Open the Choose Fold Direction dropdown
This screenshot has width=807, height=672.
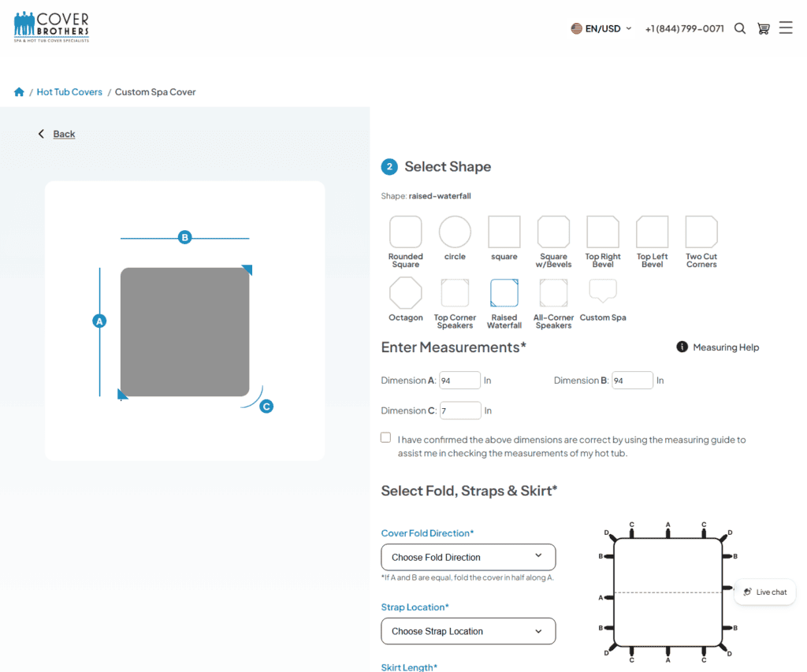click(x=468, y=557)
